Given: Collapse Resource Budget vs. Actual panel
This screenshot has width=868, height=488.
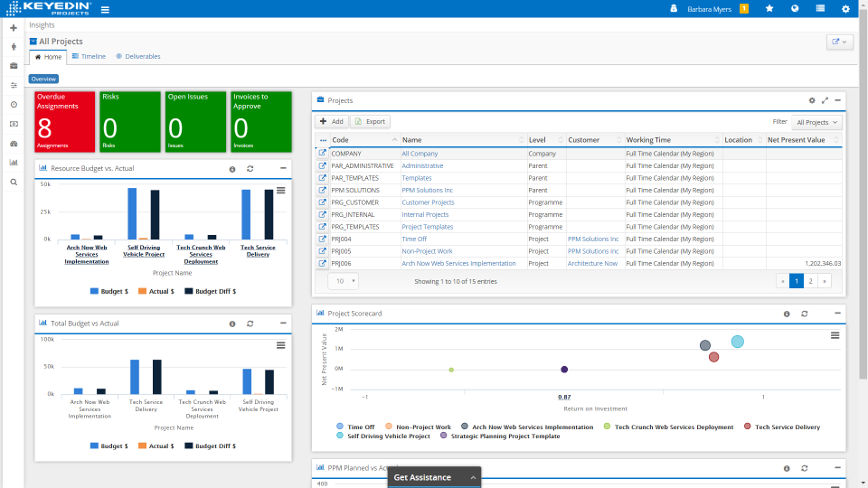Looking at the screenshot, I should click(283, 168).
